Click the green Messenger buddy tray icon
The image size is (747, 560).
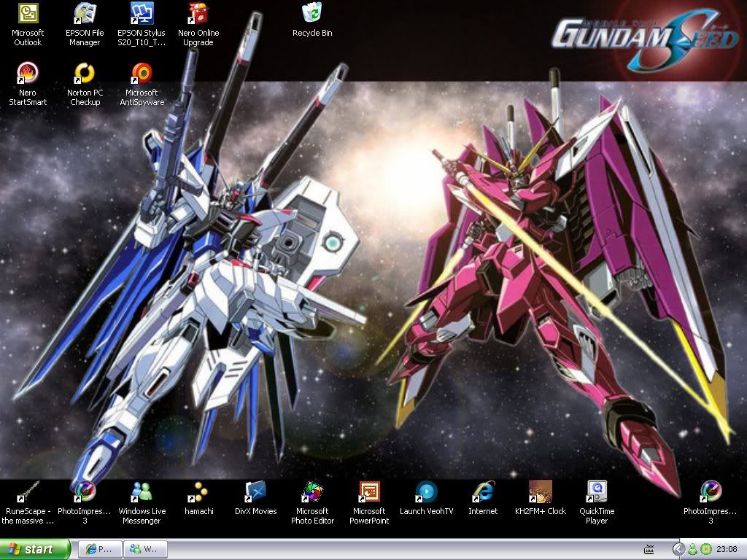693,550
